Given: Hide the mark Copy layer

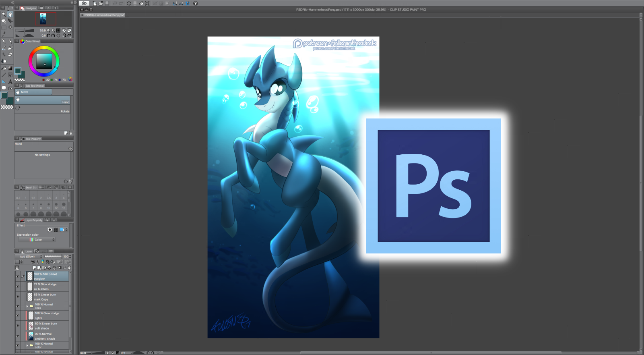Looking at the screenshot, I should pos(18,297).
